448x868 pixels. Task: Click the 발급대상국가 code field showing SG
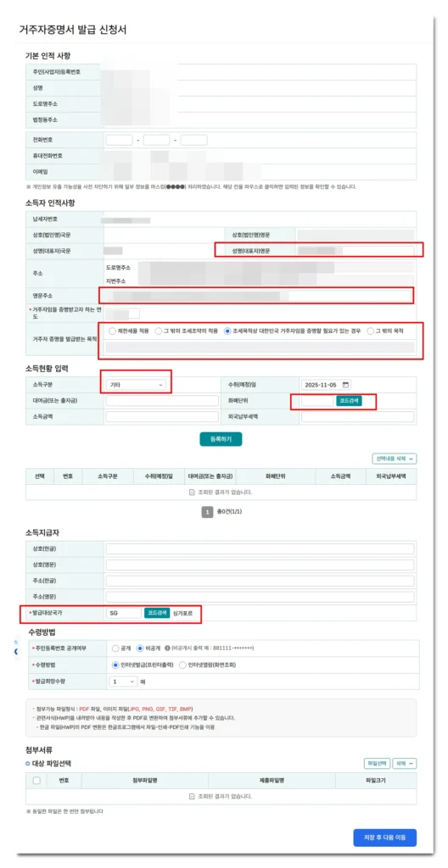pos(124,613)
